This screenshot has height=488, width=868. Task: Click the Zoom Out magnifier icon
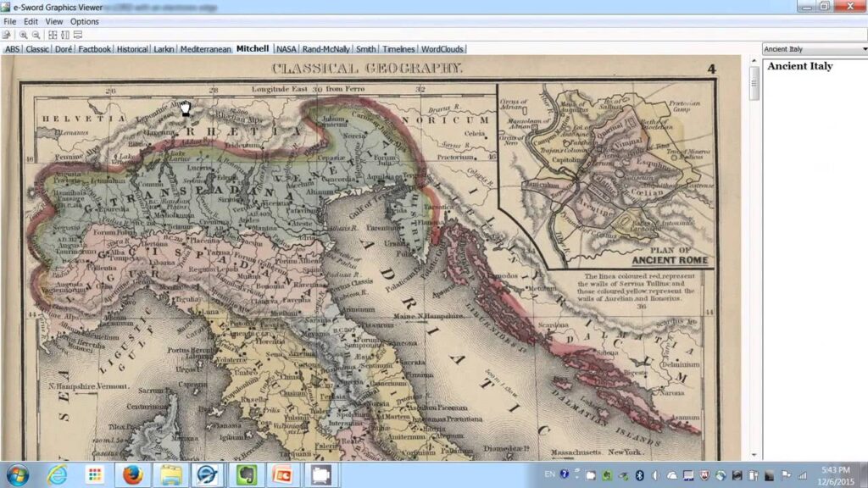[x=36, y=35]
